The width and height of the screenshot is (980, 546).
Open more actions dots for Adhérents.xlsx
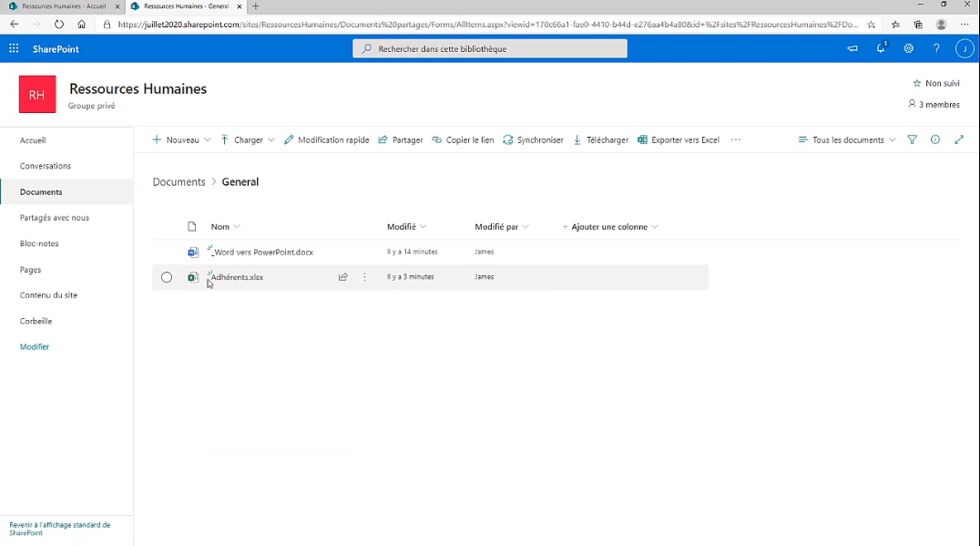(x=365, y=277)
